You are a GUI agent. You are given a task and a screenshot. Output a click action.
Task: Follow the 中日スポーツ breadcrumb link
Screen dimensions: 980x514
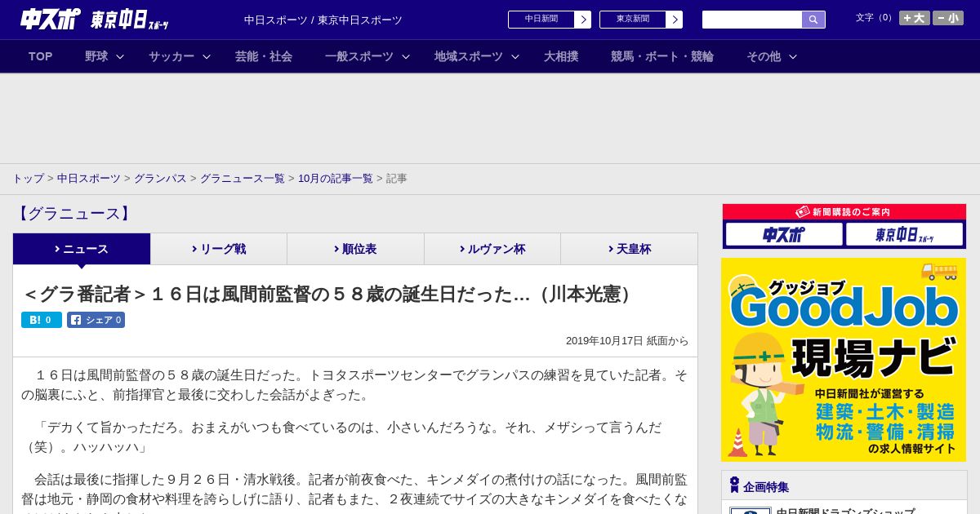point(89,179)
